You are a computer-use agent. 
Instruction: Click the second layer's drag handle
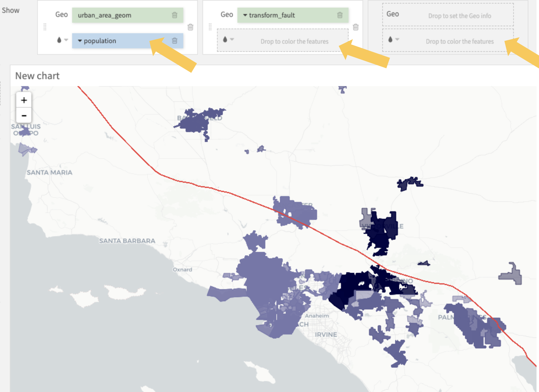[x=210, y=27]
